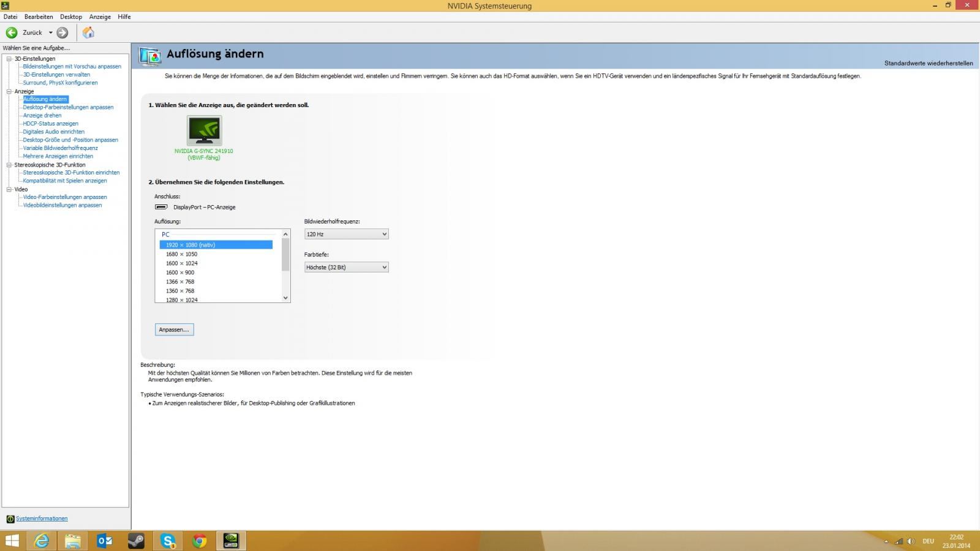Open Outlook from taskbar
Viewport: 980px width, 551px height.
coord(105,541)
